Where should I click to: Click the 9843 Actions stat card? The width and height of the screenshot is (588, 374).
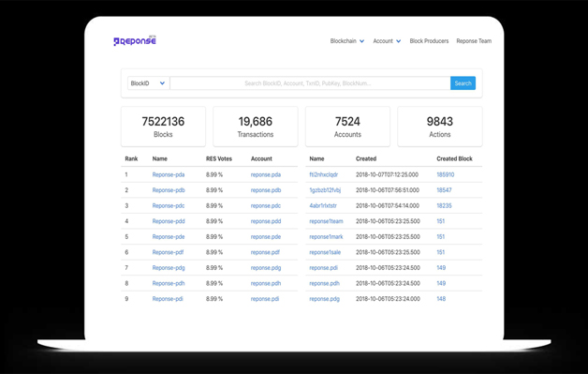point(440,127)
